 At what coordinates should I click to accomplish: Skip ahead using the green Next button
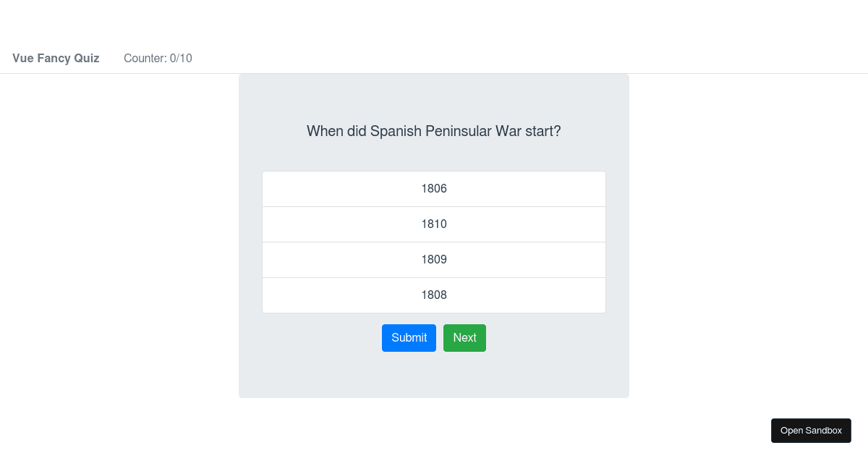pyautogui.click(x=464, y=338)
